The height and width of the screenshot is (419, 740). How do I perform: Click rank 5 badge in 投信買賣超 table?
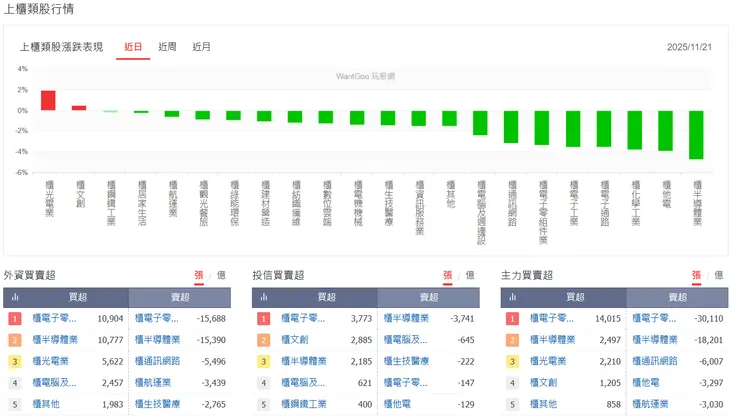click(263, 404)
